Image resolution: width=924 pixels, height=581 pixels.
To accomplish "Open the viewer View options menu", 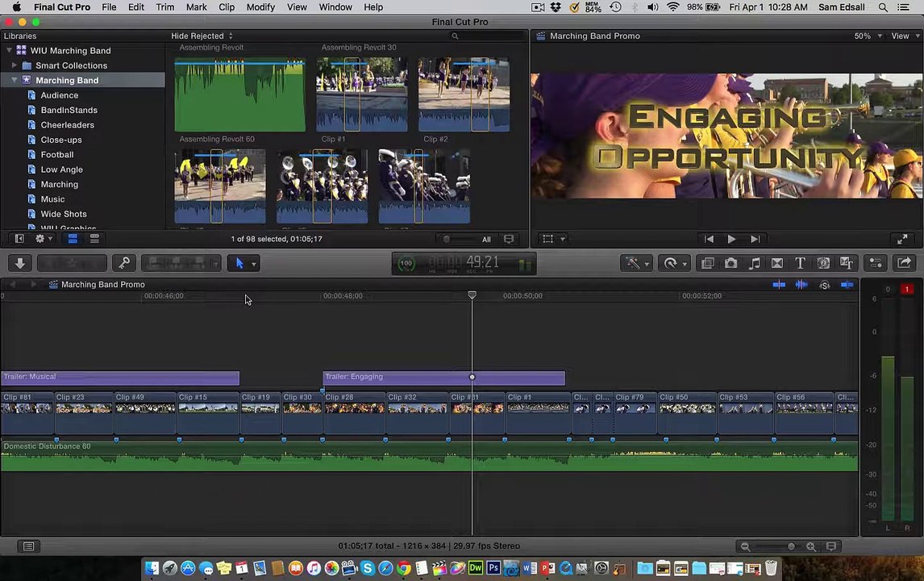I will coord(905,36).
